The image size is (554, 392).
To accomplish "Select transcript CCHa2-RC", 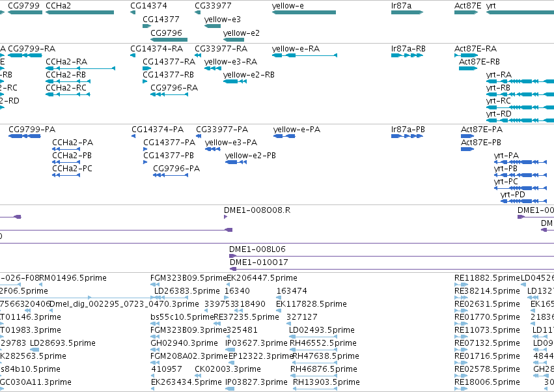I will click(x=68, y=94).
